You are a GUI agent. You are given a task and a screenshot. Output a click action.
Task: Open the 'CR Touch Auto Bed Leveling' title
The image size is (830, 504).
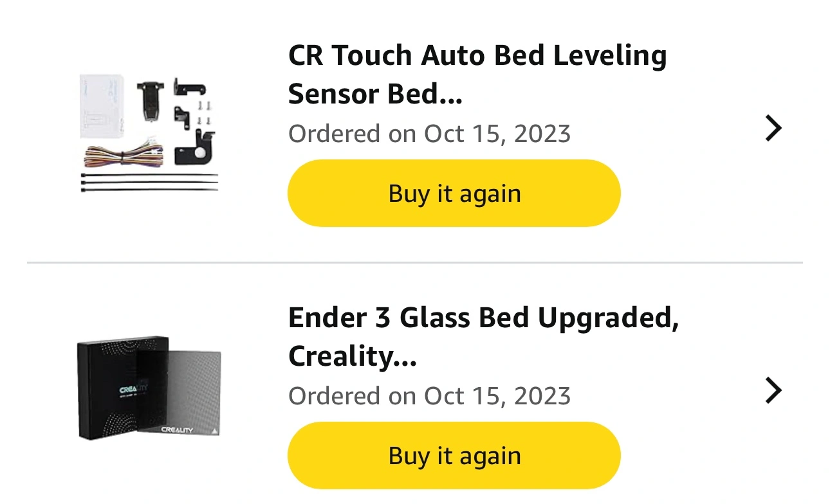tap(477, 56)
